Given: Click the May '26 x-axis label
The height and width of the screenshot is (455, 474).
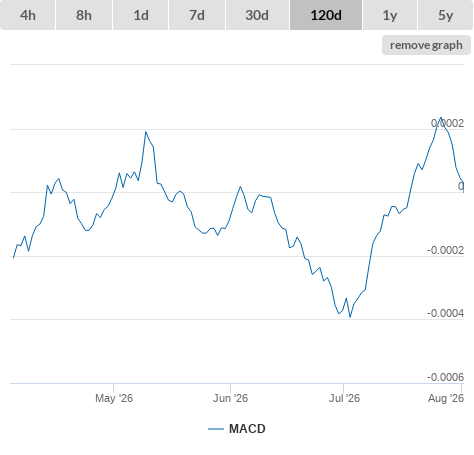Looking at the screenshot, I should (x=114, y=398).
